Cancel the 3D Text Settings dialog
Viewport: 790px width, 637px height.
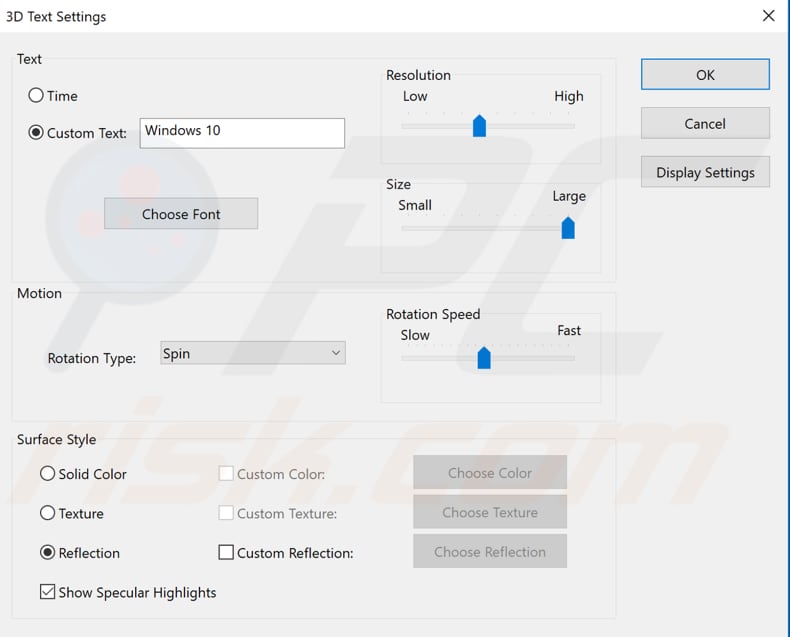(x=705, y=124)
